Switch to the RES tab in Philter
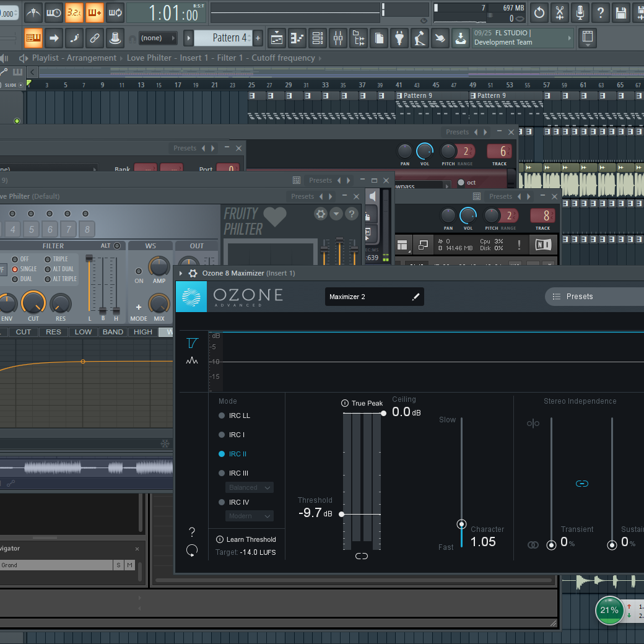The image size is (644, 644). [x=53, y=332]
